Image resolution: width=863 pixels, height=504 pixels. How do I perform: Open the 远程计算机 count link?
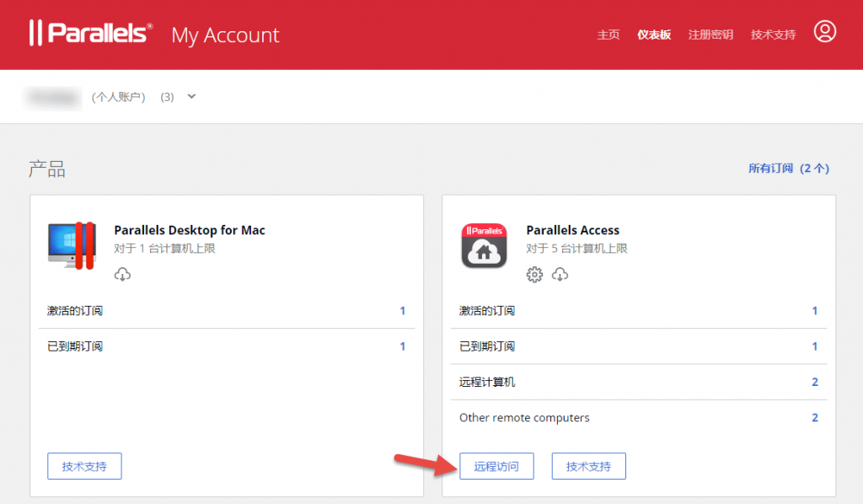[814, 382]
